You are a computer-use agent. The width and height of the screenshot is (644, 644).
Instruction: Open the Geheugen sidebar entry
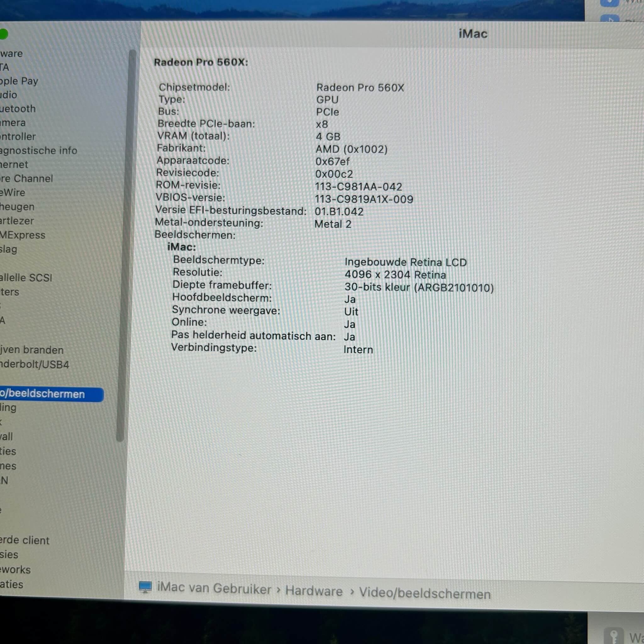(17, 207)
